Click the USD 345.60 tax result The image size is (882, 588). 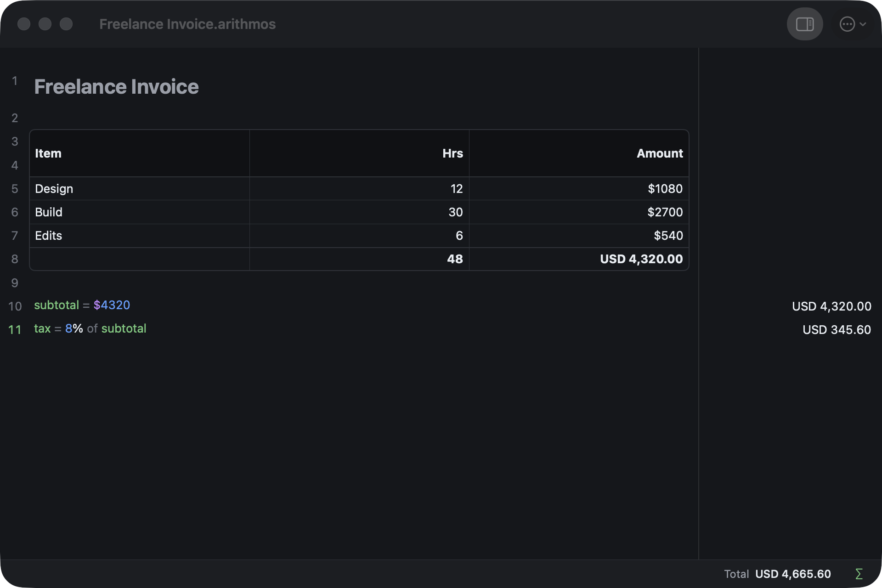pos(837,330)
